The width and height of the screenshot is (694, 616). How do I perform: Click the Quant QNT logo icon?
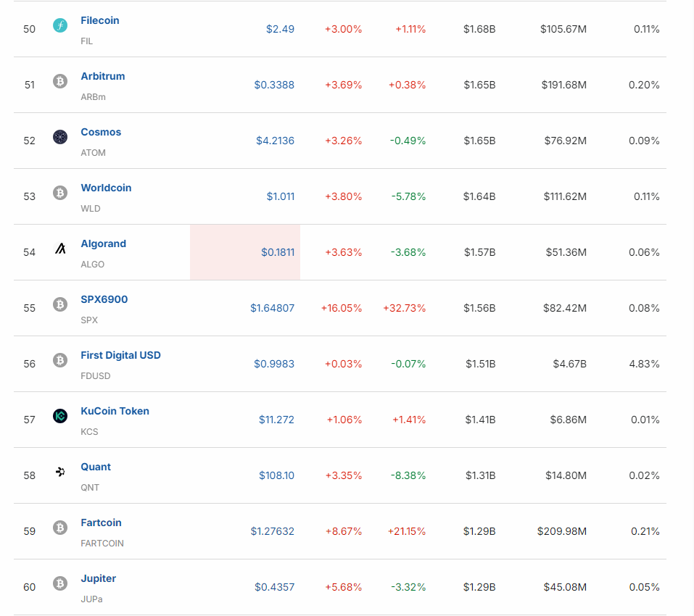pos(60,472)
